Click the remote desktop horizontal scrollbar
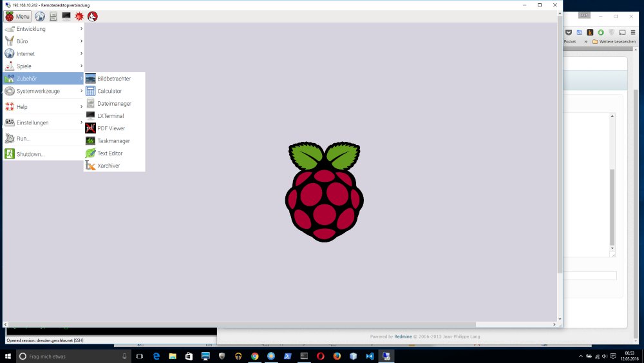Viewport: 644px width, 363px height. pos(242,324)
